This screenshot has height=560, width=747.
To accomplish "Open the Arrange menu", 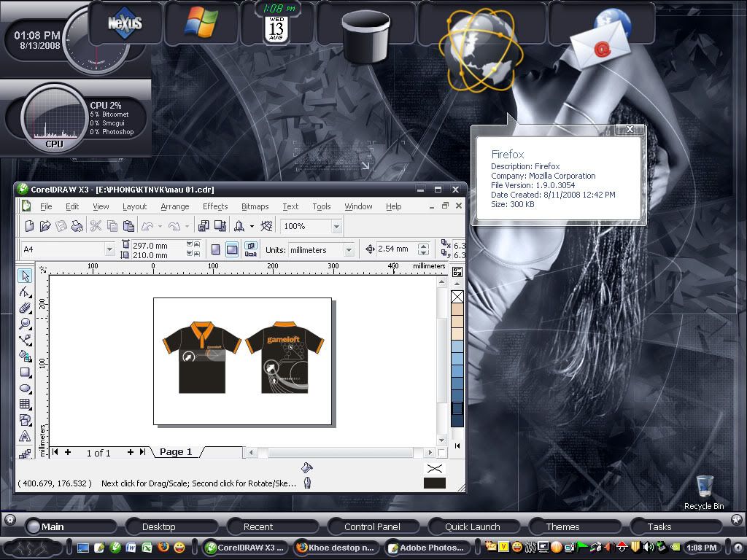I will point(174,206).
